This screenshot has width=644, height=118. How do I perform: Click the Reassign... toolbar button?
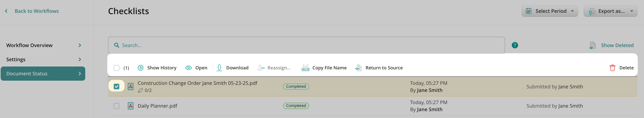tap(274, 68)
